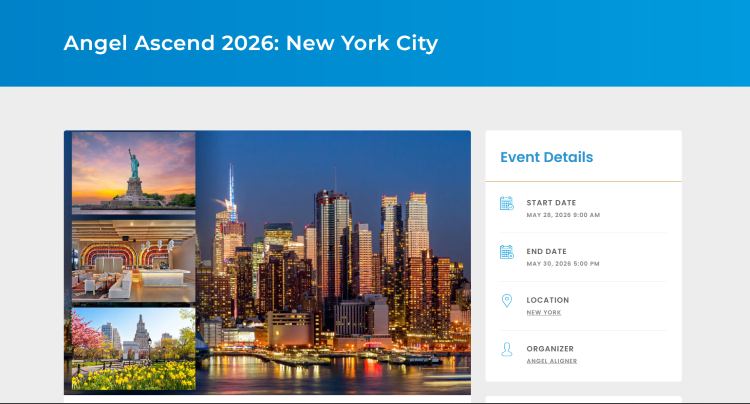
Task: Select the interior lounge thumbnail image
Action: coord(133,262)
